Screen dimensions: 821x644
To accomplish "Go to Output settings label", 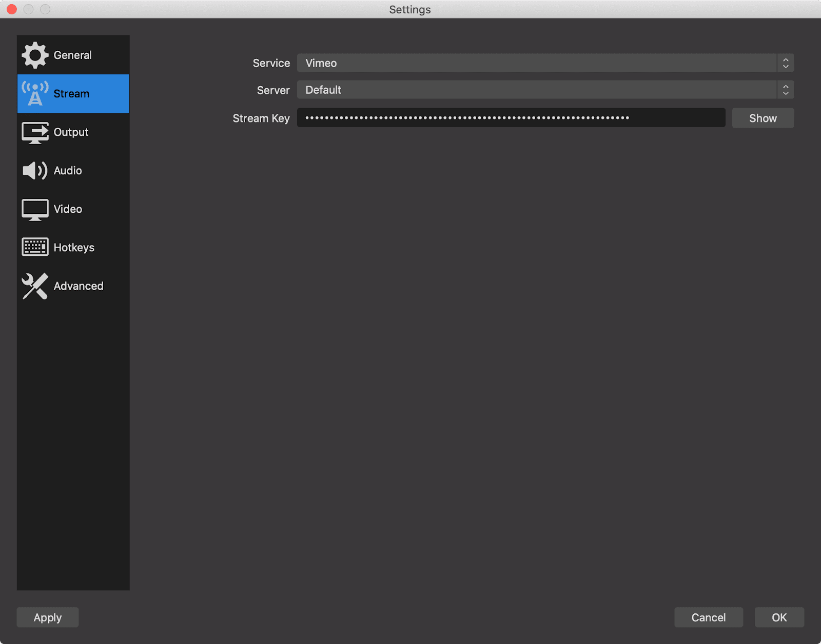I will pos(71,132).
